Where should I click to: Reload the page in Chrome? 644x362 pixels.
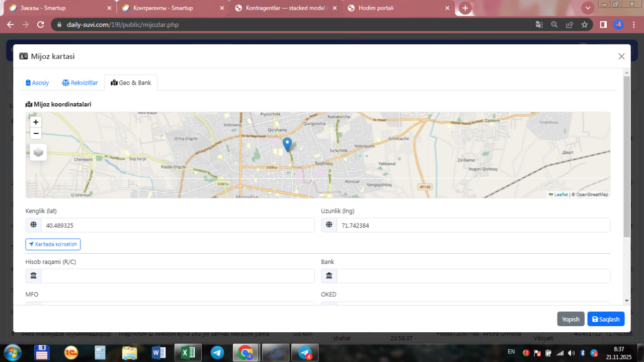(41, 25)
